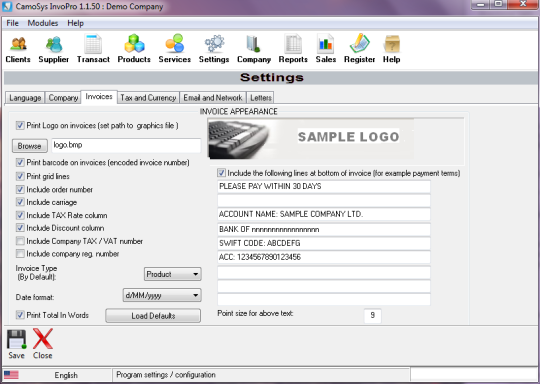This screenshot has height=384, width=540.
Task: Open the Settings gears icon
Action: pos(214,49)
